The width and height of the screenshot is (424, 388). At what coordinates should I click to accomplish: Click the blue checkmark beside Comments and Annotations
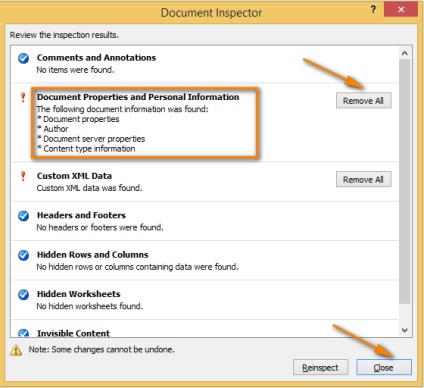click(23, 58)
